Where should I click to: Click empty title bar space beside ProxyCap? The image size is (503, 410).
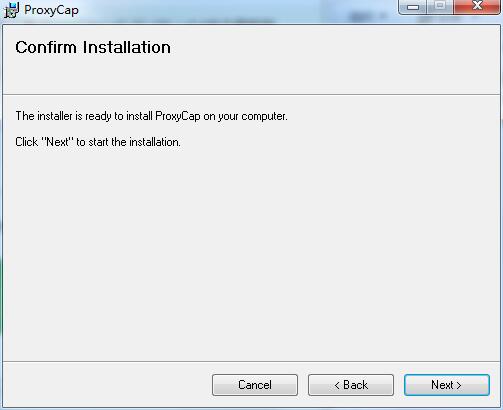pos(233,10)
